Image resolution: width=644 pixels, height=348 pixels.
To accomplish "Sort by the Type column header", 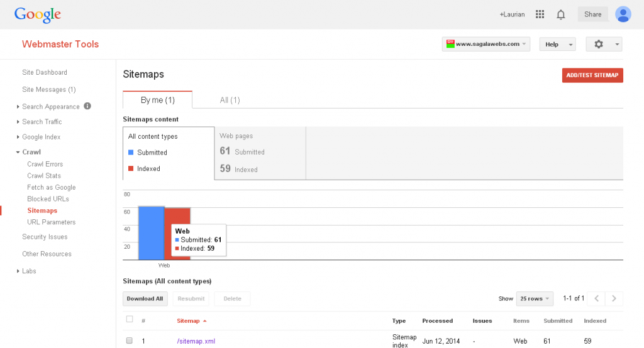I will [x=399, y=321].
